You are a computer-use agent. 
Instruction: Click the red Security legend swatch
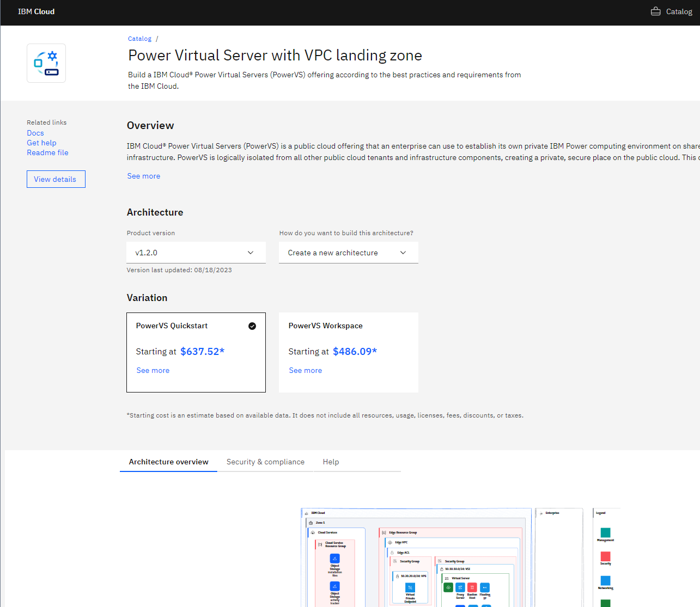(605, 556)
